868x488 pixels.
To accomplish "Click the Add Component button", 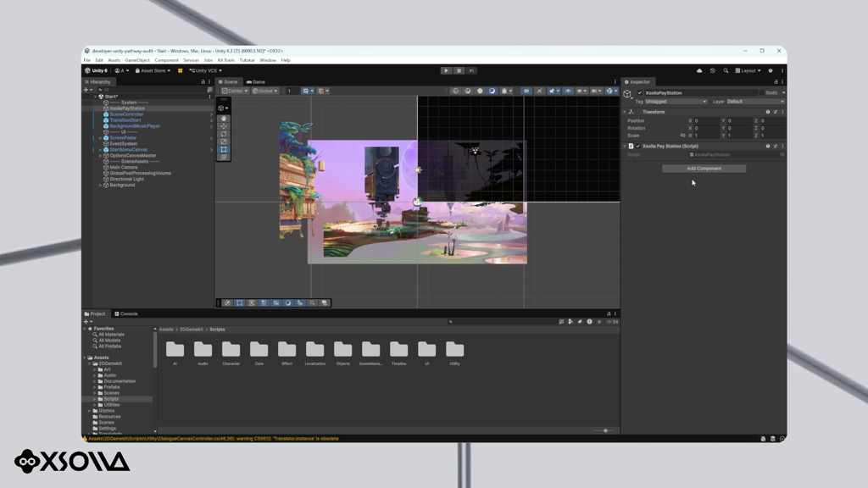I will pyautogui.click(x=704, y=169).
